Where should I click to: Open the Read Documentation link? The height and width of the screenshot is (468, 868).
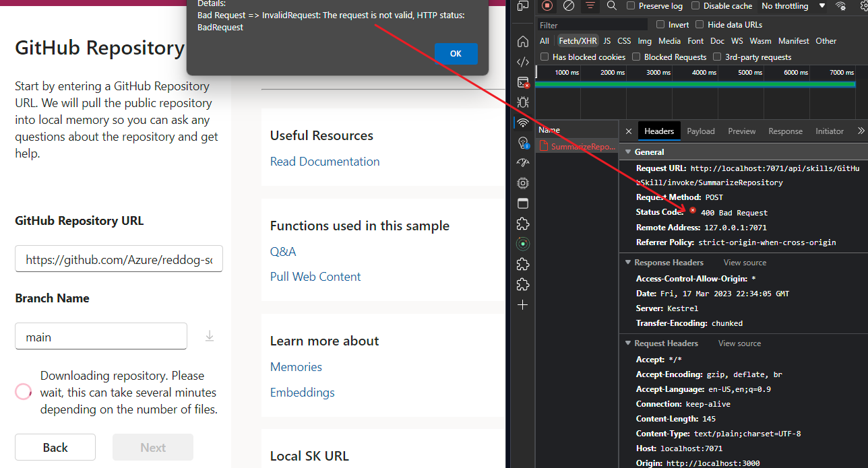(x=325, y=162)
